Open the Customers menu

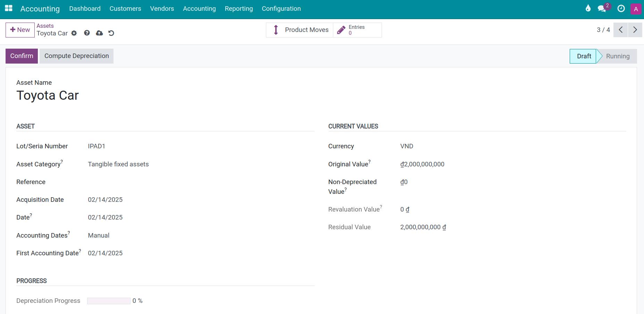coord(125,9)
